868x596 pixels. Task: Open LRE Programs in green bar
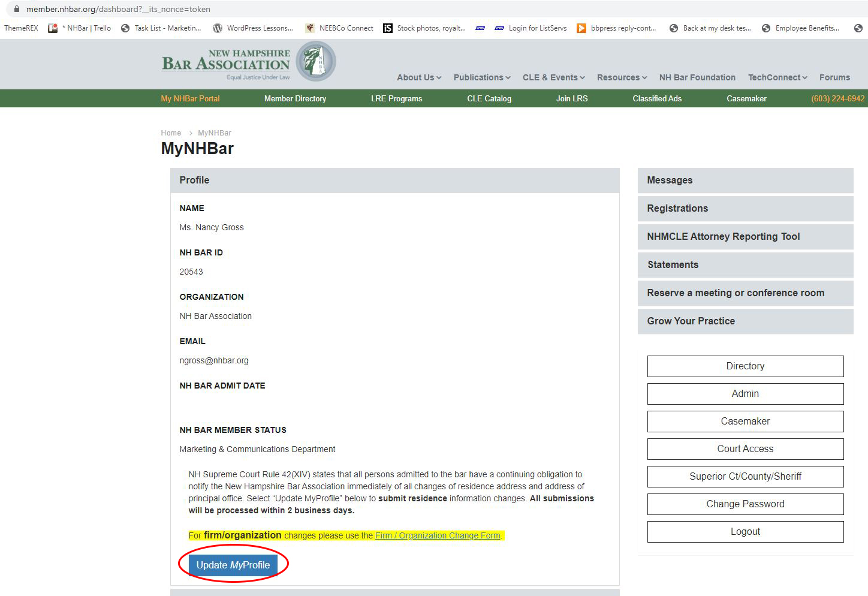(396, 98)
